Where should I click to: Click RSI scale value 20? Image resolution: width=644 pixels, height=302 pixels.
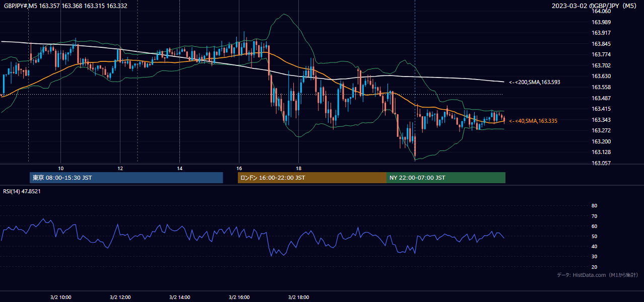click(594, 267)
